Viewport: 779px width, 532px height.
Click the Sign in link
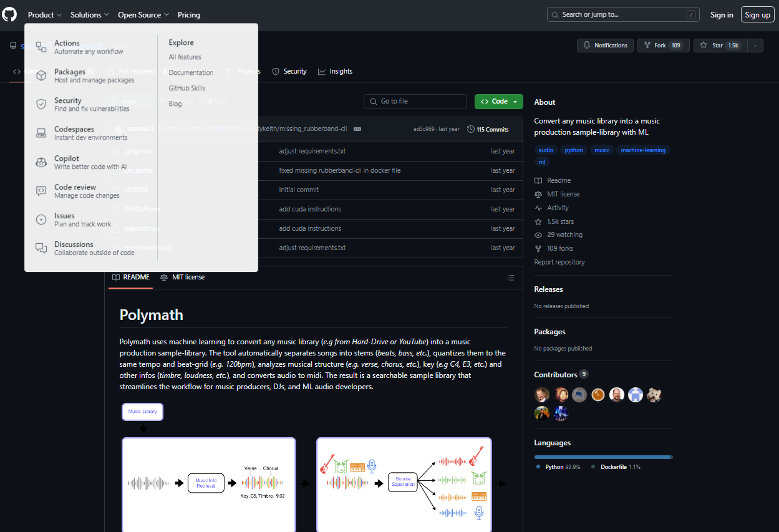[722, 15]
